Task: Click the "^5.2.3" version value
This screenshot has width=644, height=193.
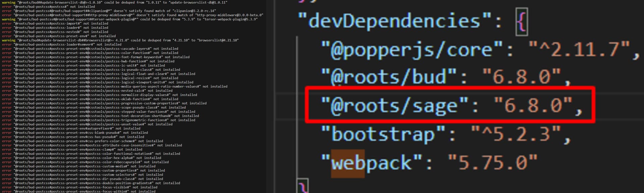Action: point(516,134)
